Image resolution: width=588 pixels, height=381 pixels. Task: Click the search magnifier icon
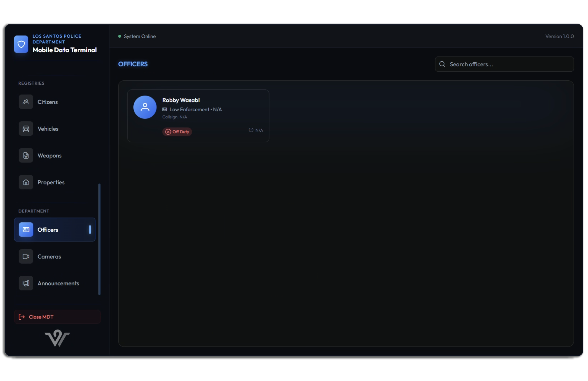[x=442, y=64]
